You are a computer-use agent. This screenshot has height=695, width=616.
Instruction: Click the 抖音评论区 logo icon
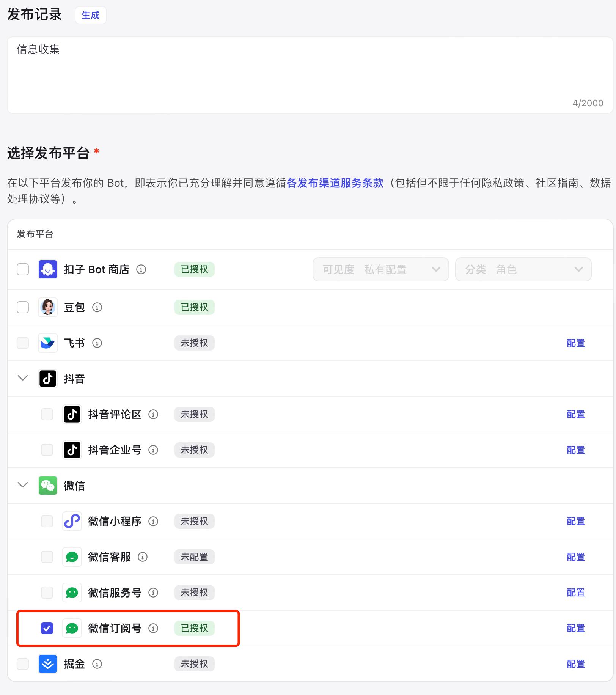pos(72,414)
